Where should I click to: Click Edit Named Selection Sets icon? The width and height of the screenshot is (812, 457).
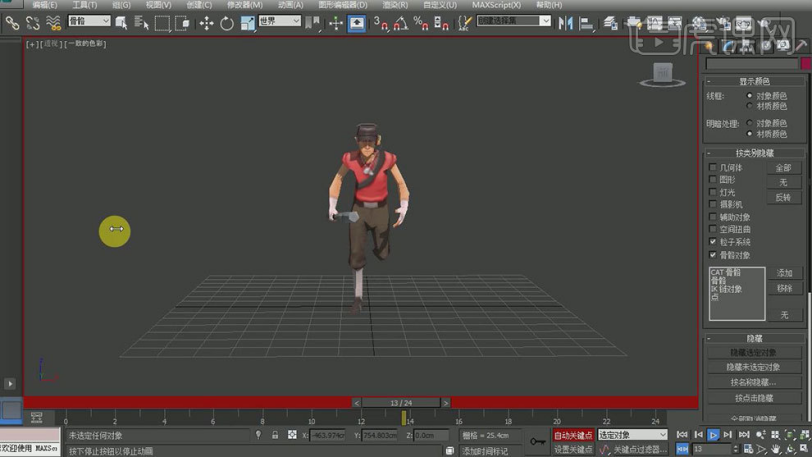tap(465, 23)
